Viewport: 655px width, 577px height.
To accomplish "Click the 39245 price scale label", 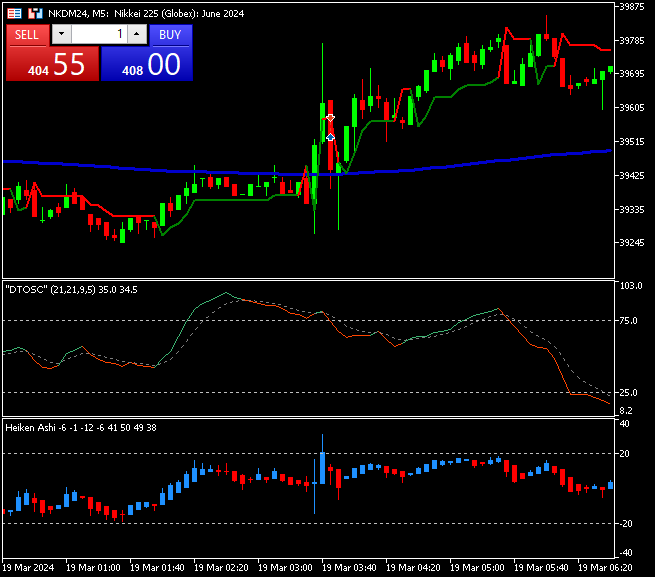I will point(632,243).
